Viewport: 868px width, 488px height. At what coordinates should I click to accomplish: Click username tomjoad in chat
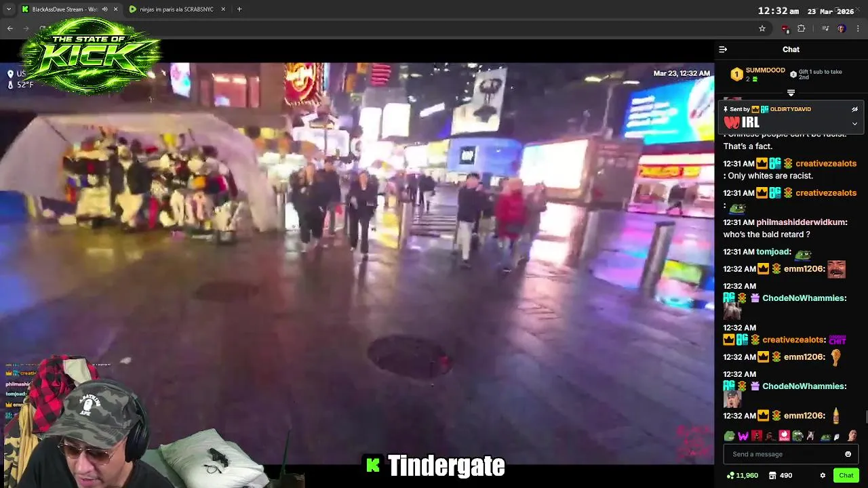(x=773, y=252)
